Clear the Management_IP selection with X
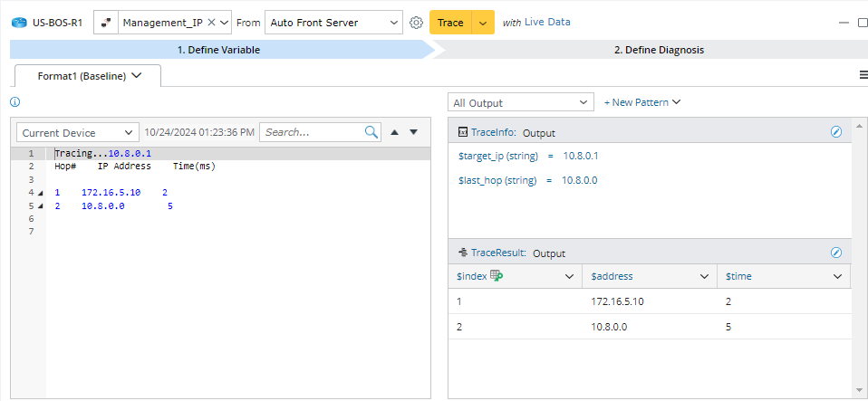The width and height of the screenshot is (868, 401). (x=211, y=23)
